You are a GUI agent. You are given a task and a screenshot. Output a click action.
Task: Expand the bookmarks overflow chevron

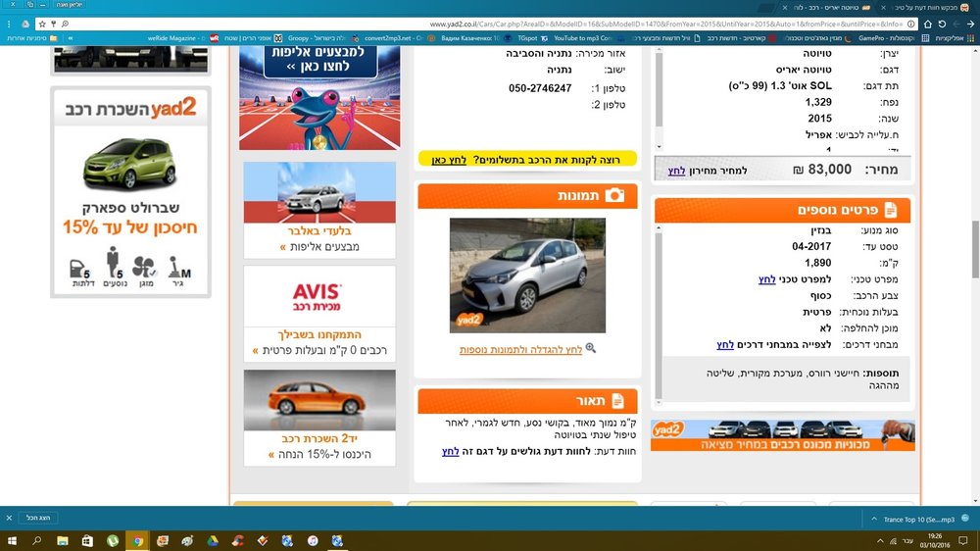click(70, 38)
